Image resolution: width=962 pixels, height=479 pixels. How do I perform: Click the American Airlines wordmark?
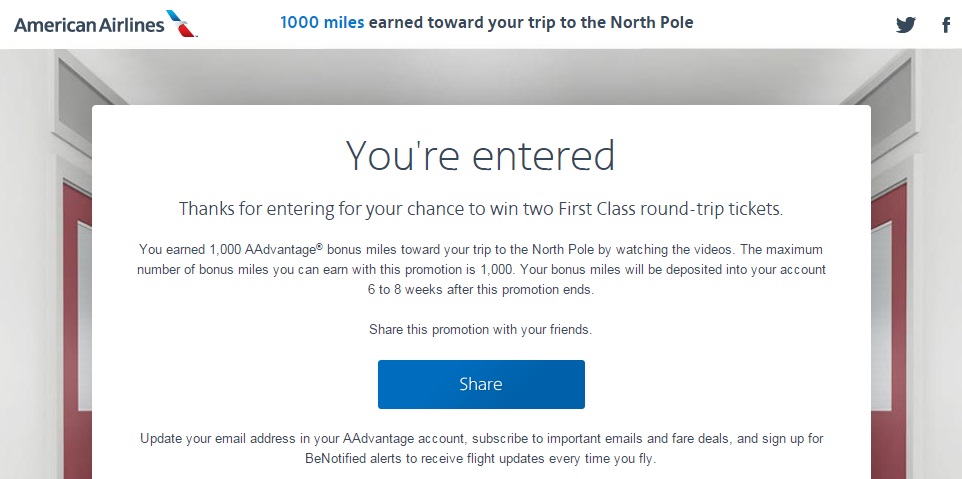[x=88, y=25]
